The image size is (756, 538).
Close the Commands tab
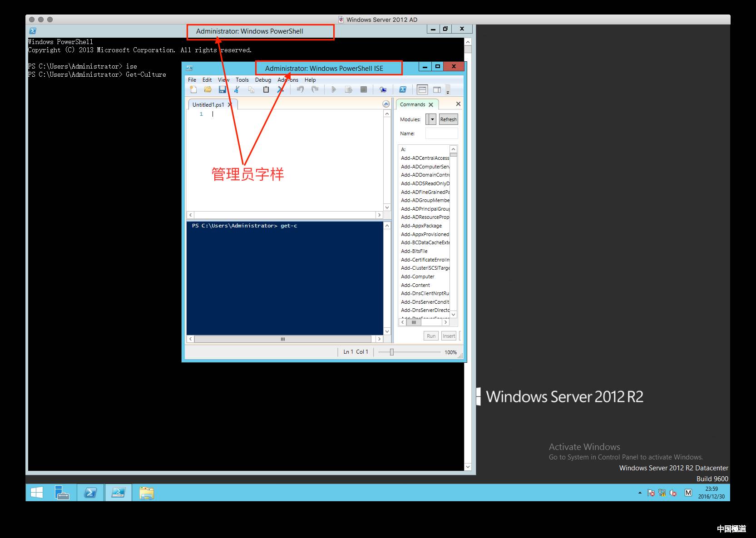point(431,104)
